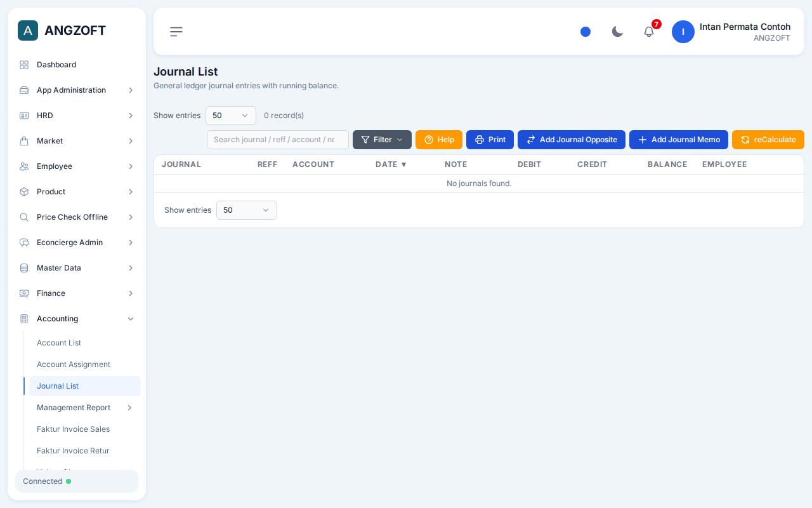This screenshot has width=812, height=508.
Task: Switch to dark mode moon icon
Action: pos(617,32)
